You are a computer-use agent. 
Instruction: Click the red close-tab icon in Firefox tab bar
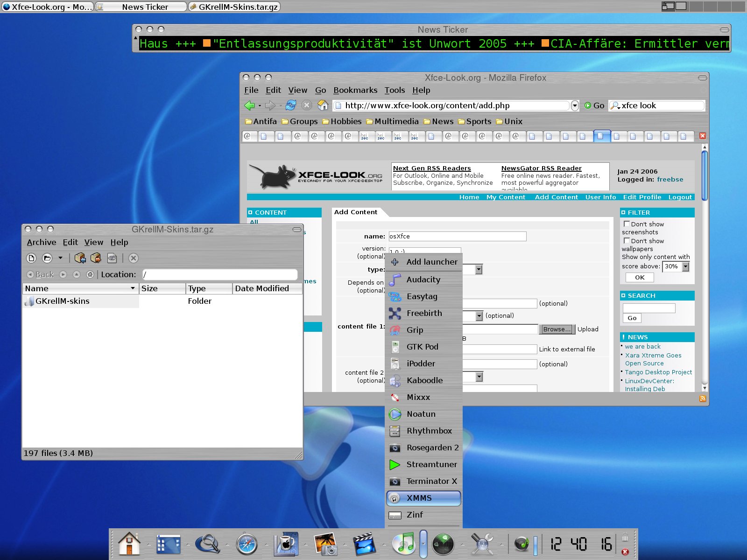[x=702, y=136]
